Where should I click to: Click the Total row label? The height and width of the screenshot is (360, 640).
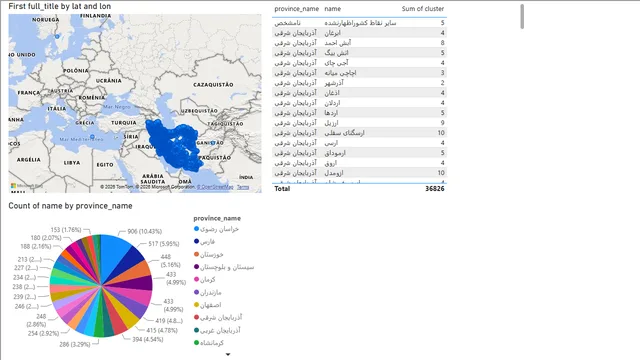282,189
